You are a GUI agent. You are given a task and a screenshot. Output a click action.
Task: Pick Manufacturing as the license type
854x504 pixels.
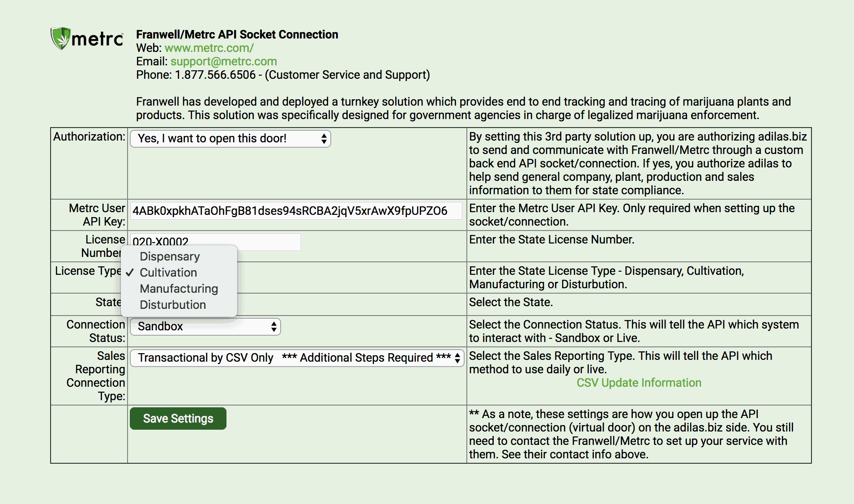179,289
